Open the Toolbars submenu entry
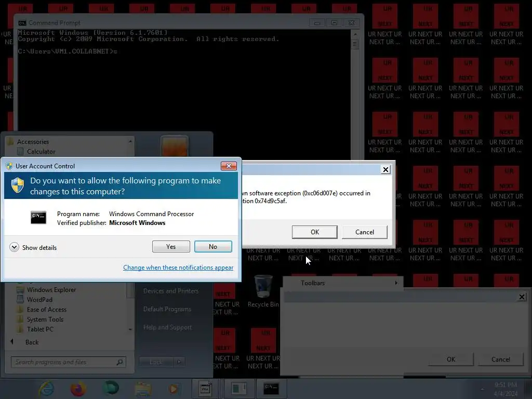The image size is (532, 399). pos(343,283)
